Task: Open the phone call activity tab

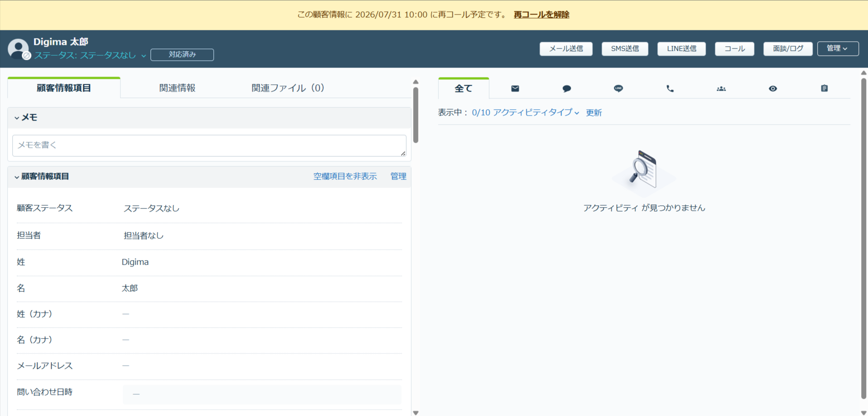Action: pyautogui.click(x=670, y=88)
